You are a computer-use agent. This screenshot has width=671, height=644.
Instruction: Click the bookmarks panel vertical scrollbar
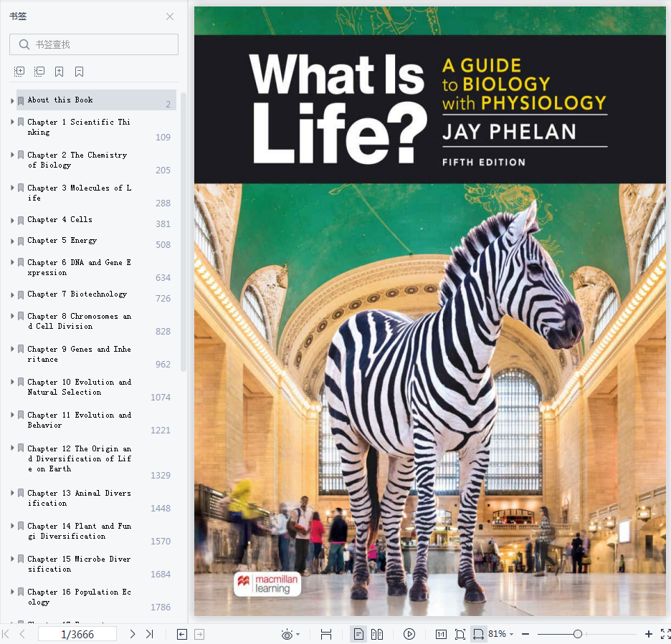[x=184, y=232]
